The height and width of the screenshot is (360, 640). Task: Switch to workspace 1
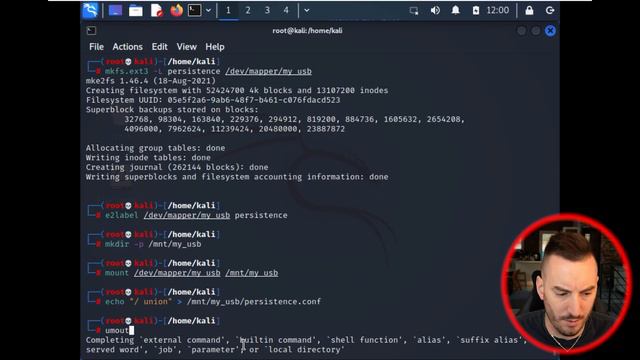pyautogui.click(x=228, y=10)
